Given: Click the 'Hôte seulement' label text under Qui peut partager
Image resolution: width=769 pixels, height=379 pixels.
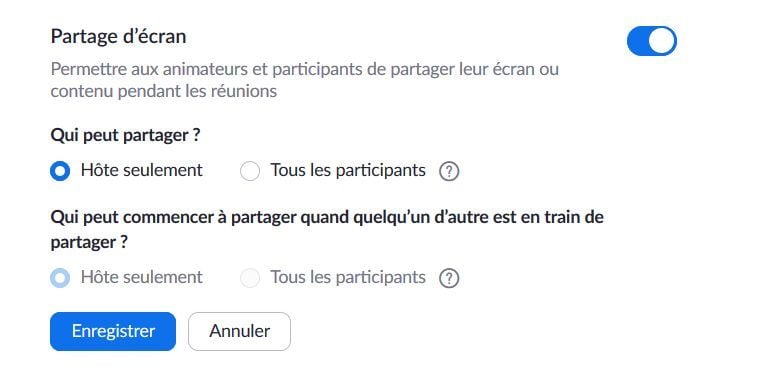Looking at the screenshot, I should coord(142,170).
